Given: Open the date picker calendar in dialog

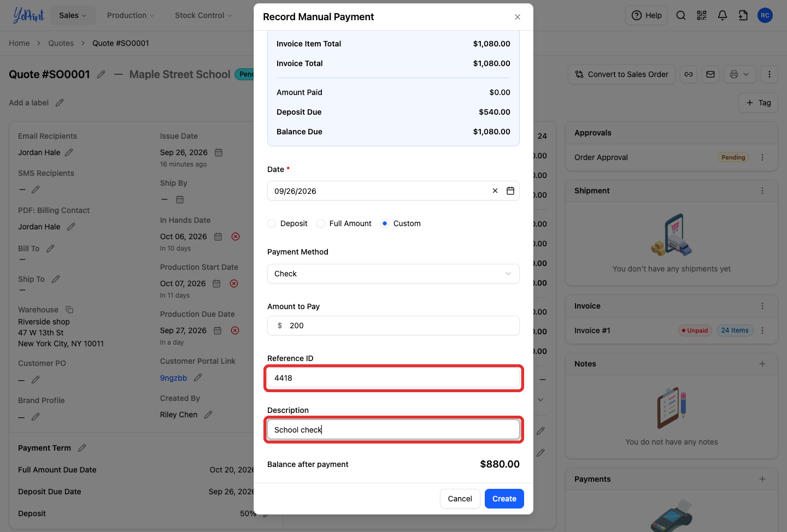Looking at the screenshot, I should click(x=510, y=191).
